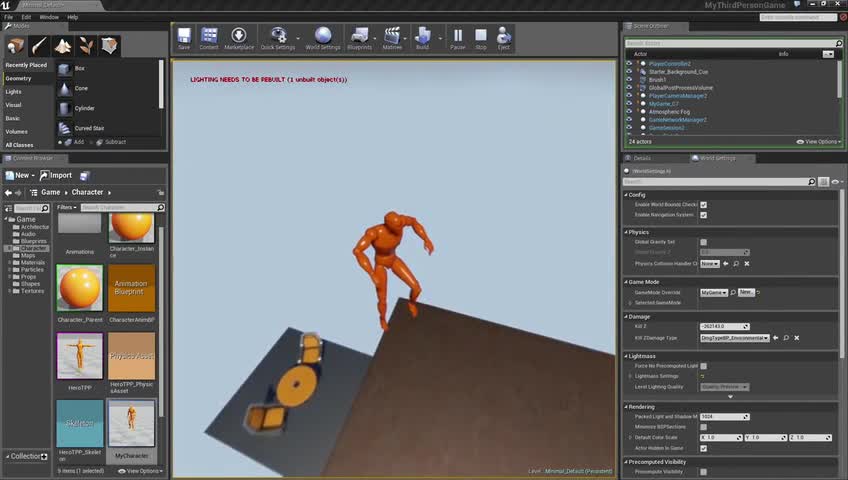
Task: Select the Lights category in Modes
Action: [x=14, y=92]
